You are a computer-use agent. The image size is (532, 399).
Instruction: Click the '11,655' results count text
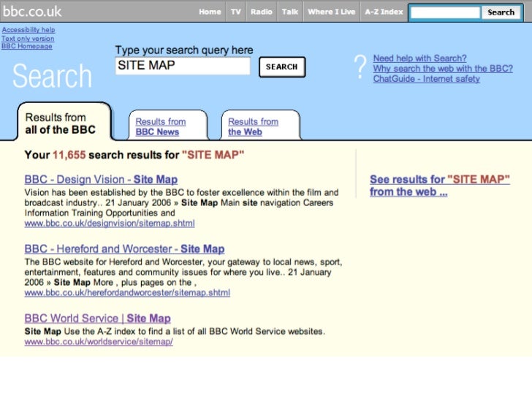coord(69,155)
